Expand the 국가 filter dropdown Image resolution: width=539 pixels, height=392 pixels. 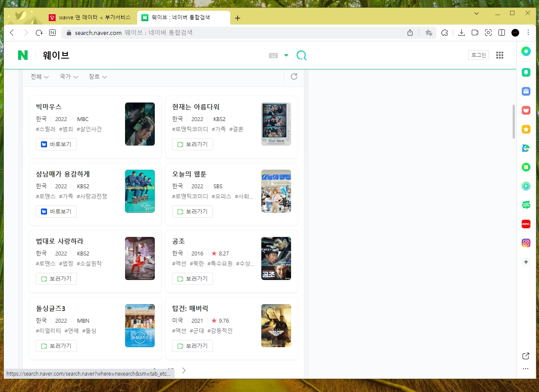69,77
